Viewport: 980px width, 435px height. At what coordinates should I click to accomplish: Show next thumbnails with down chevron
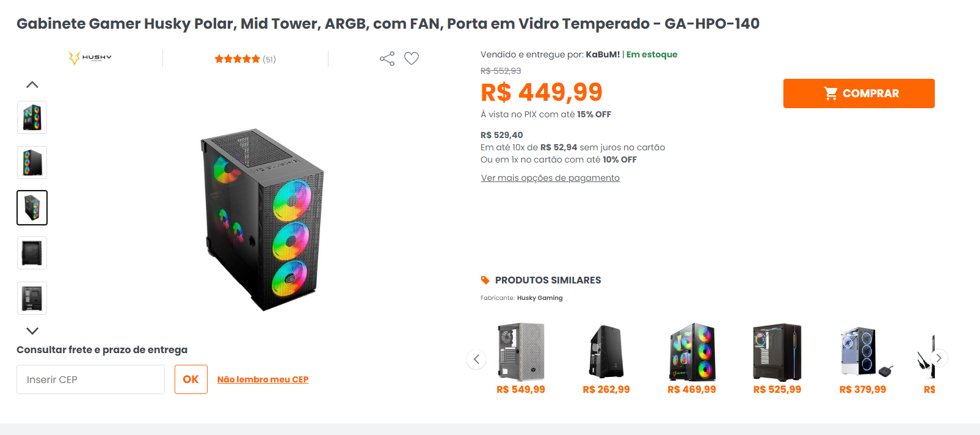(32, 331)
